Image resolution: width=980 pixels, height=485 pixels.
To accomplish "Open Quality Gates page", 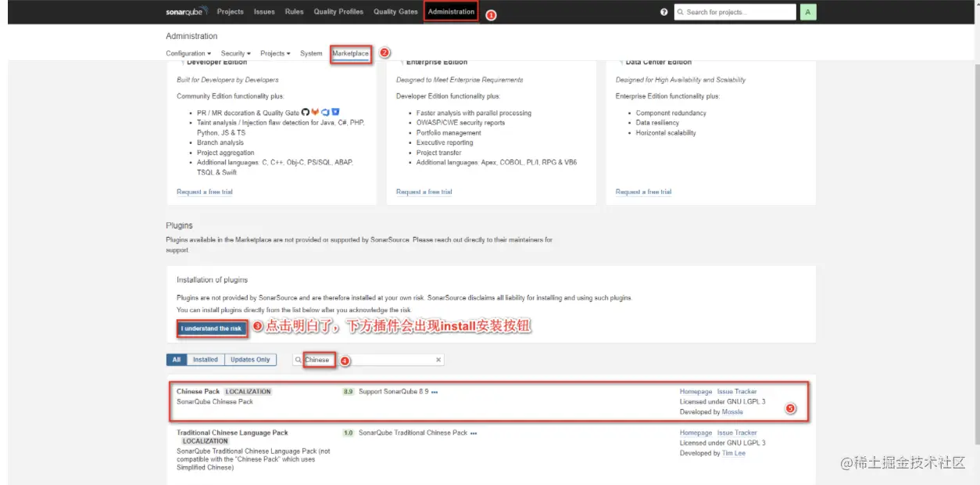I will (x=395, y=12).
